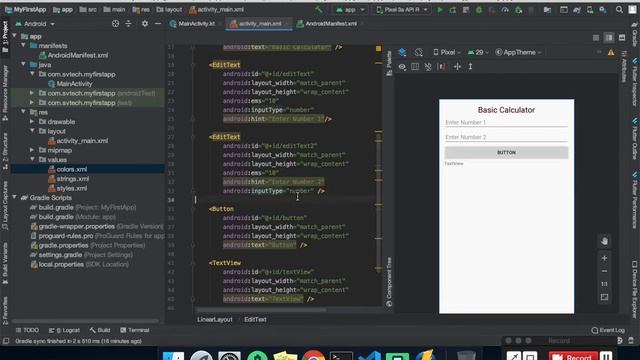Open Project panel settings gear
Image resolution: width=640 pixels, height=360 pixels.
tap(145, 24)
